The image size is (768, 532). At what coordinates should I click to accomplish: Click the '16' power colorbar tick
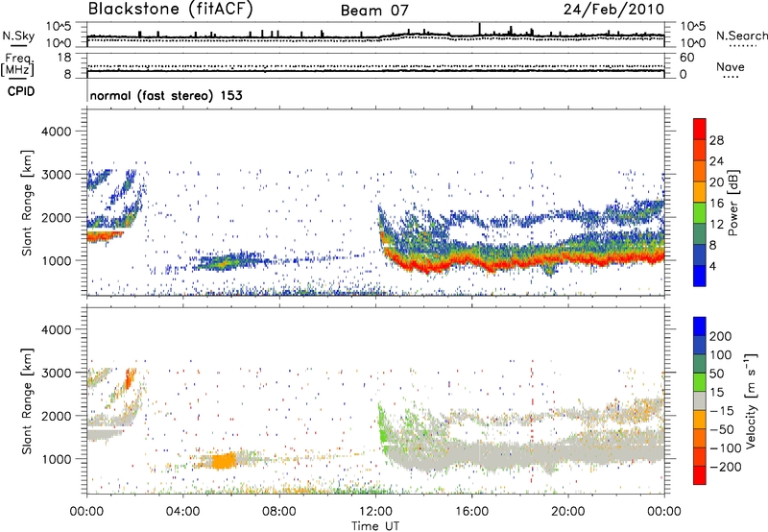pyautogui.click(x=716, y=204)
